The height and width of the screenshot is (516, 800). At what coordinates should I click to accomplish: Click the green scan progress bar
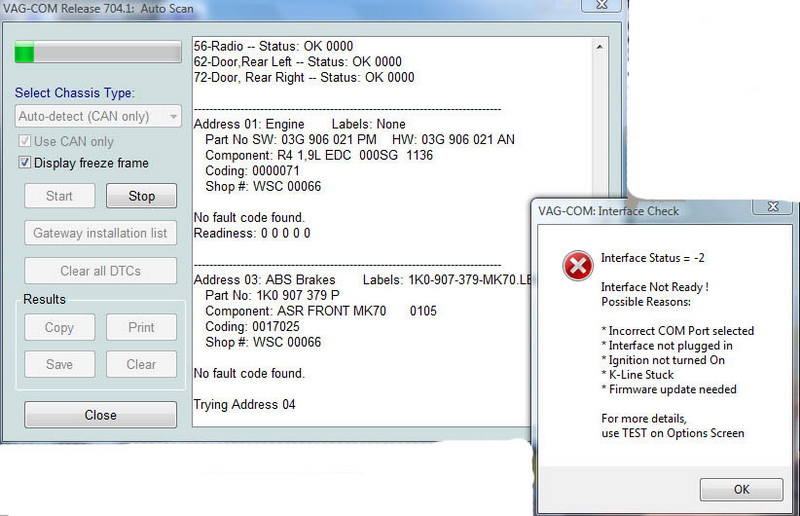[98, 53]
